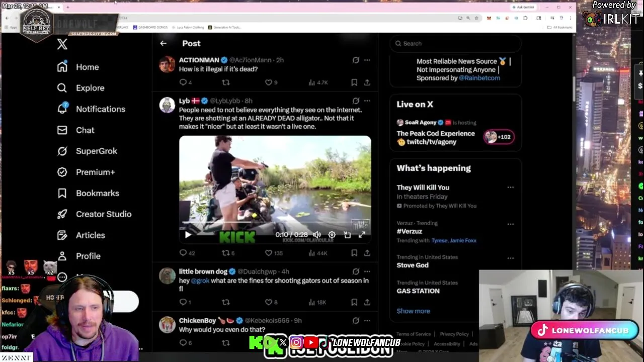The height and width of the screenshot is (362, 644).
Task: Like little brown dog's post
Action: pyautogui.click(x=271, y=302)
